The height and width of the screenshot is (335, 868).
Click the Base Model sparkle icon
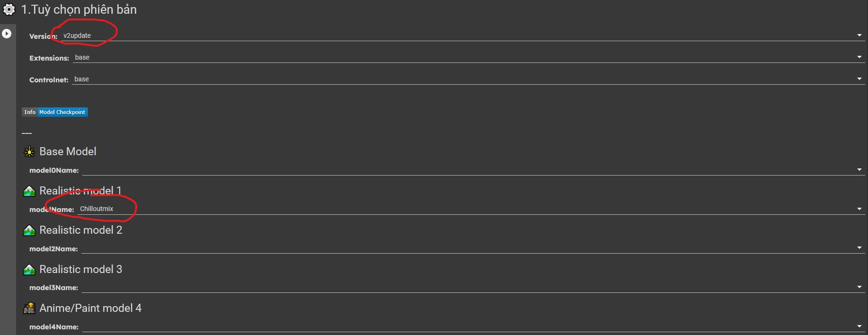pos(29,152)
